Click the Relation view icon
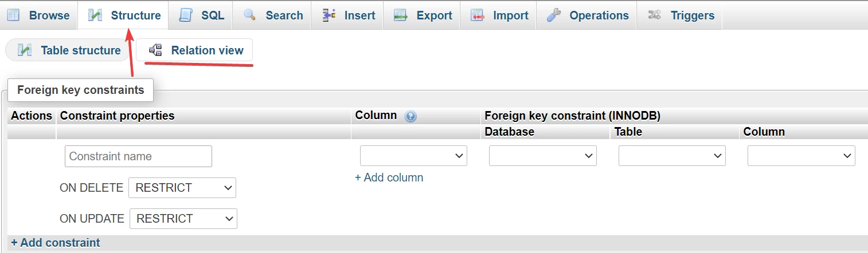The height and width of the screenshot is (253, 868). (155, 50)
